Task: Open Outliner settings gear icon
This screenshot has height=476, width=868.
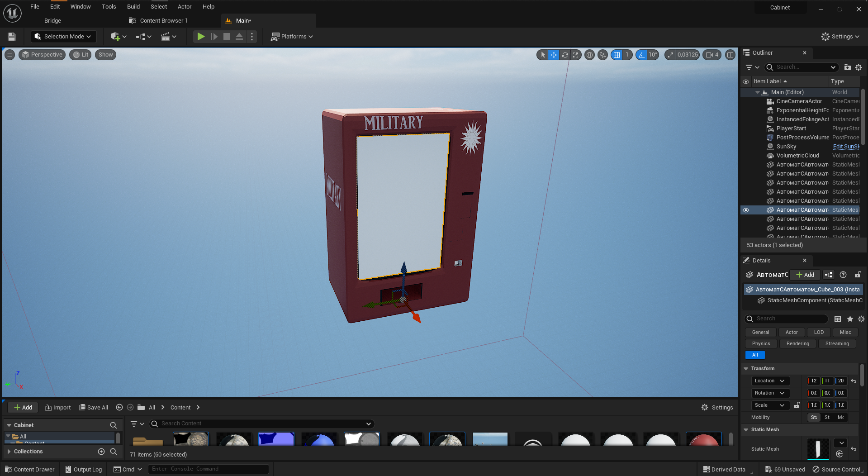Action: (x=859, y=67)
